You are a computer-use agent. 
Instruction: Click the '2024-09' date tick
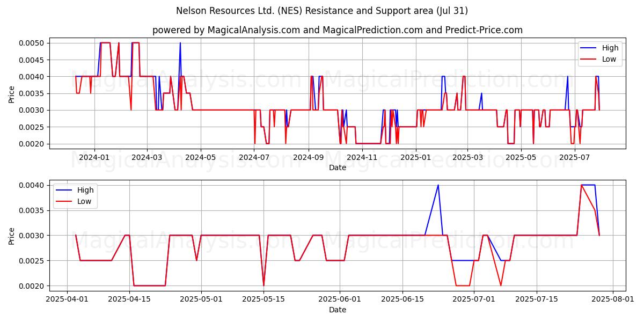pyautogui.click(x=309, y=157)
